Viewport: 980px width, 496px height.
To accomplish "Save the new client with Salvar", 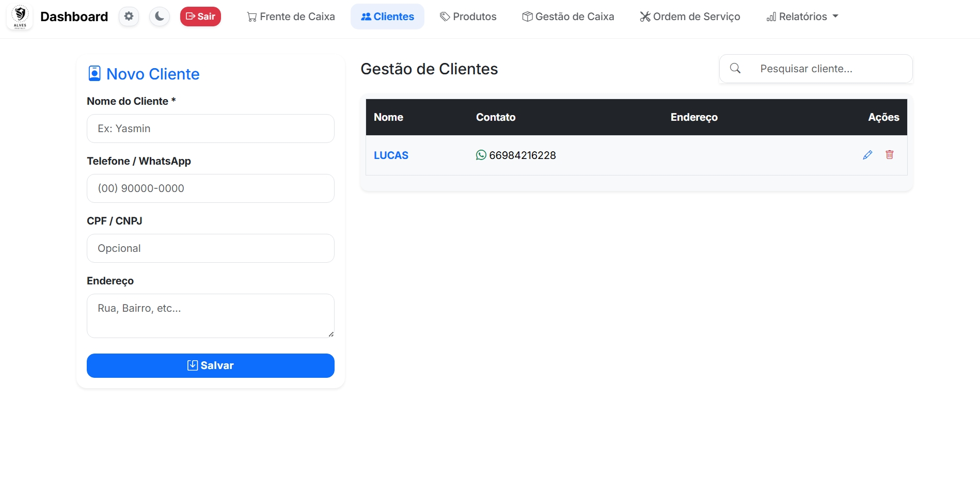I will pyautogui.click(x=211, y=365).
